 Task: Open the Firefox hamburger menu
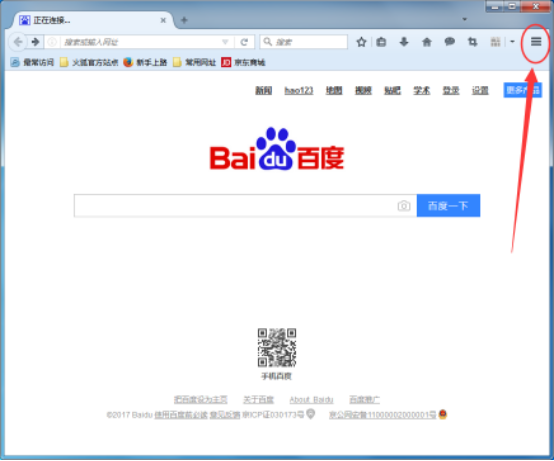point(536,42)
